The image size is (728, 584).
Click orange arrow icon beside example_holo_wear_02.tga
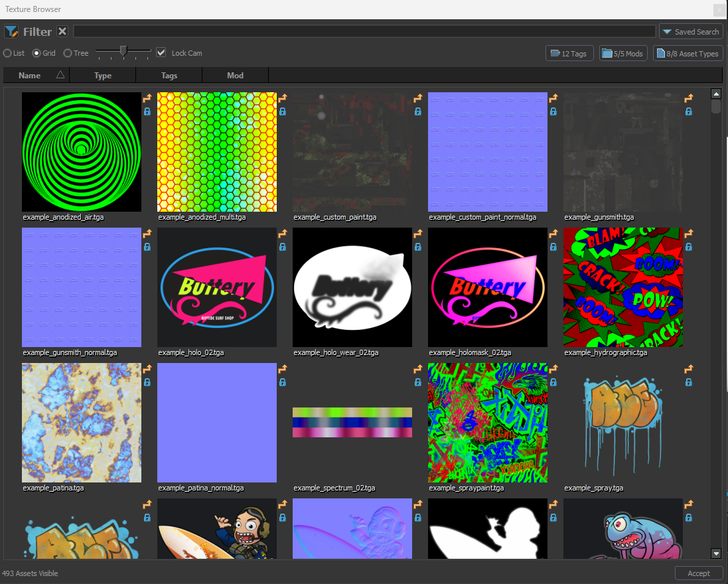[418, 234]
